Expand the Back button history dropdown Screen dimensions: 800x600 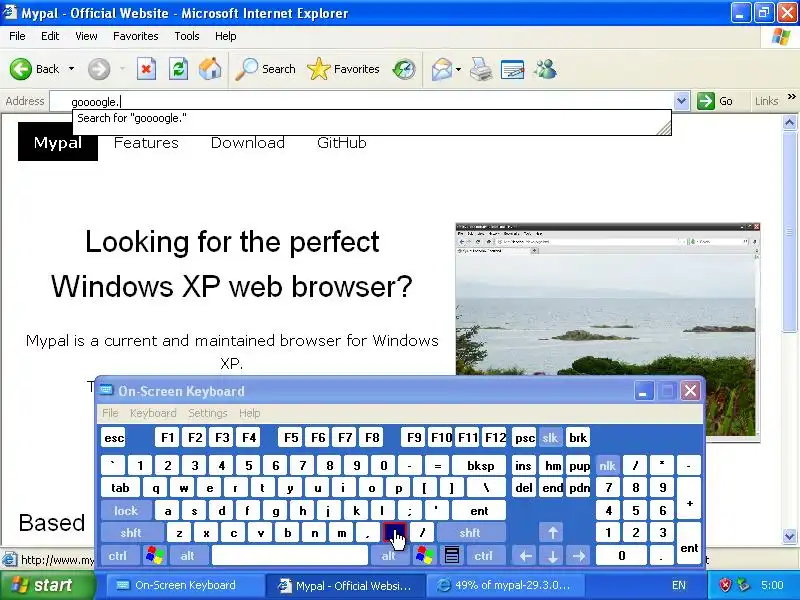[71, 69]
